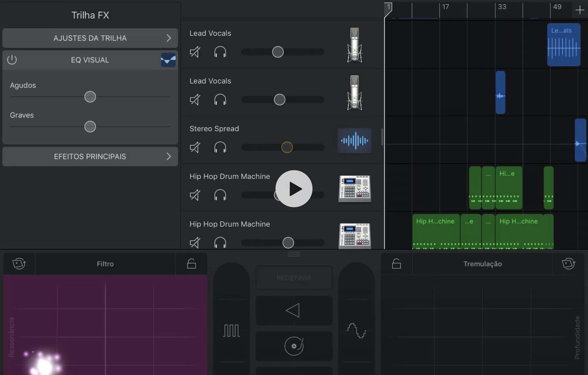Click the Agudos slider knob
This screenshot has height=375, width=588.
pyautogui.click(x=90, y=97)
